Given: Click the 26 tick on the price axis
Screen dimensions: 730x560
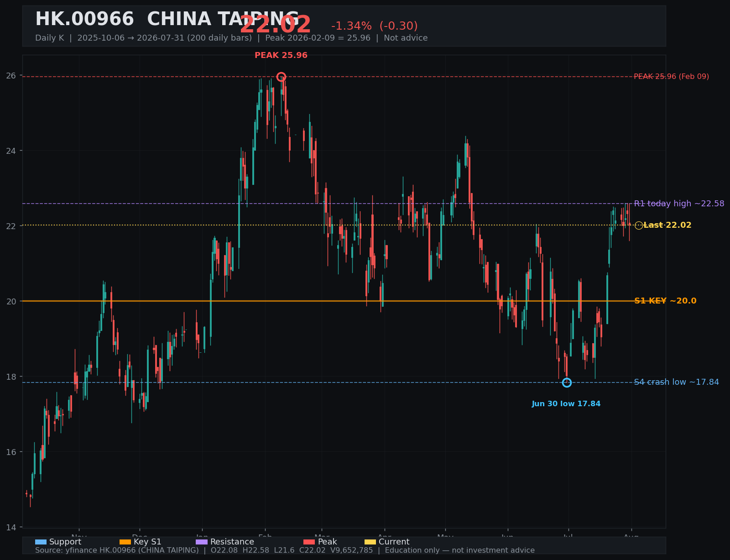Looking at the screenshot, I should point(12,76).
